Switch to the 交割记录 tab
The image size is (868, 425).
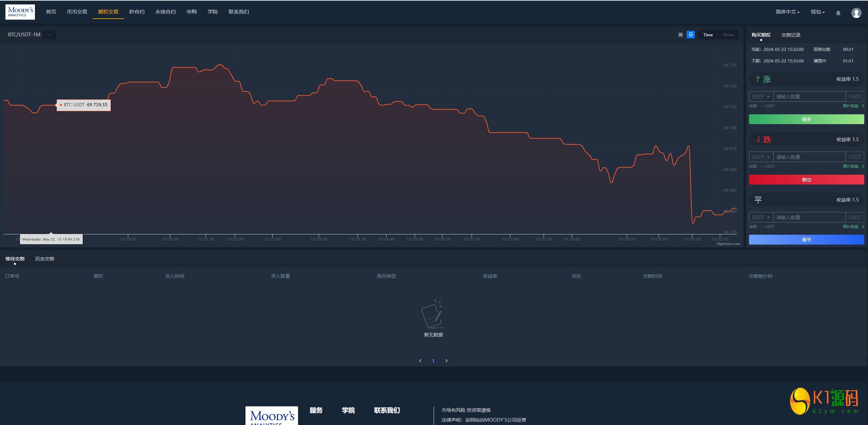tap(791, 35)
